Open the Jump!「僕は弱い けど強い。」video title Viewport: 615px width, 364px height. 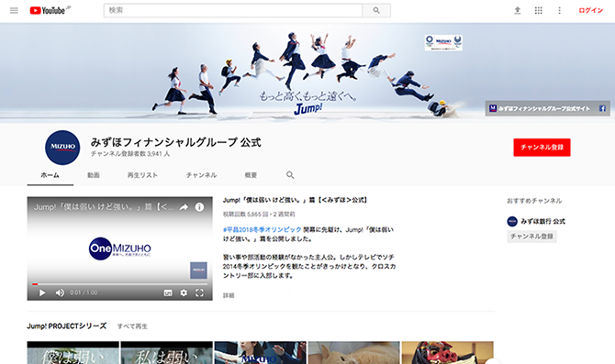296,200
